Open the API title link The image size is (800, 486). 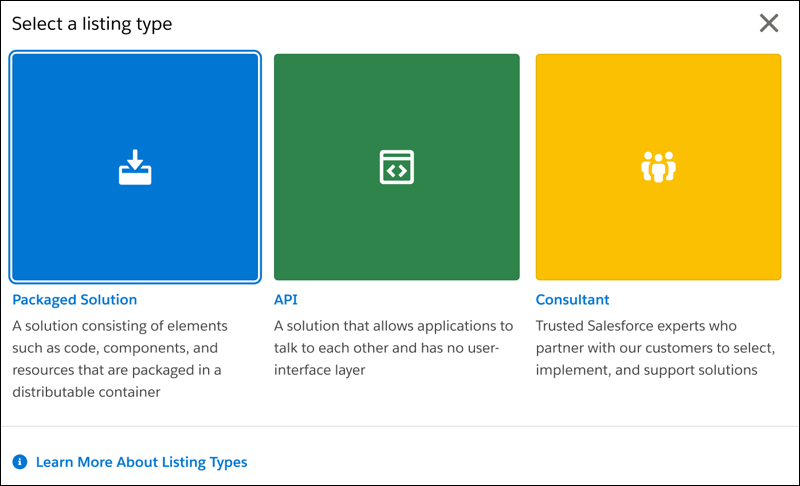286,299
